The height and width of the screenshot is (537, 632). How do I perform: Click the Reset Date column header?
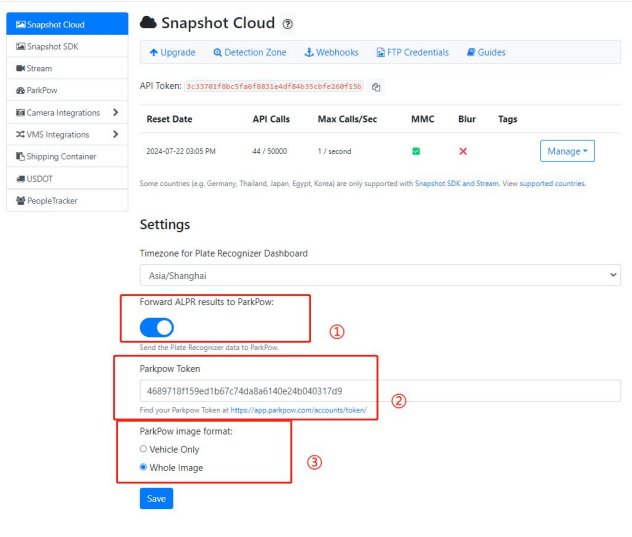[x=169, y=119]
